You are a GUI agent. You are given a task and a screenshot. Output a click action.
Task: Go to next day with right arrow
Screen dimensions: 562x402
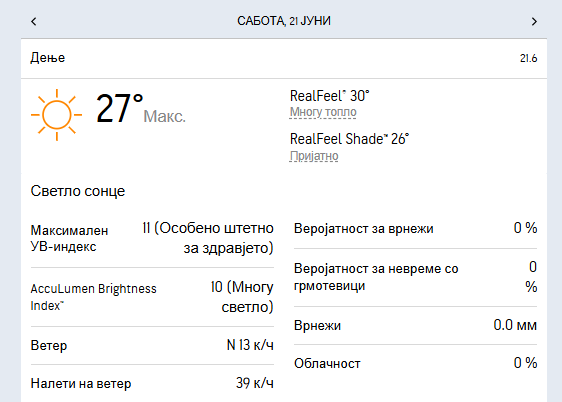pyautogui.click(x=534, y=21)
